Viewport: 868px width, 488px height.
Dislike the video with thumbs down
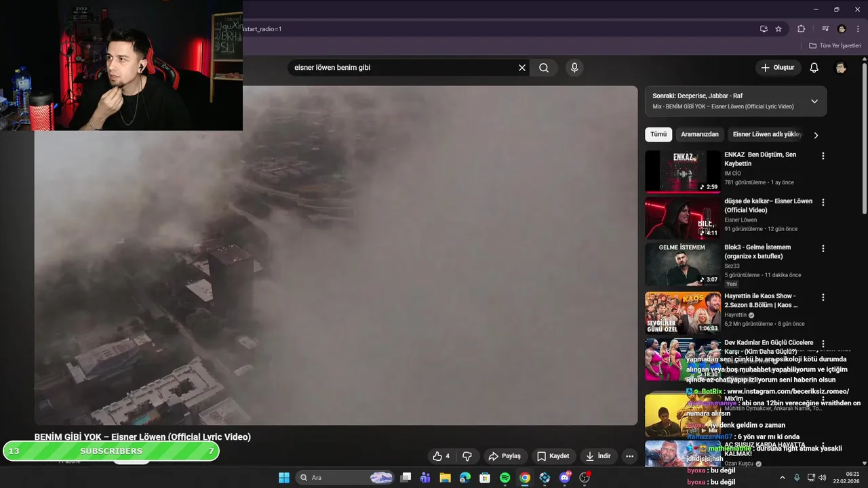[x=467, y=456]
